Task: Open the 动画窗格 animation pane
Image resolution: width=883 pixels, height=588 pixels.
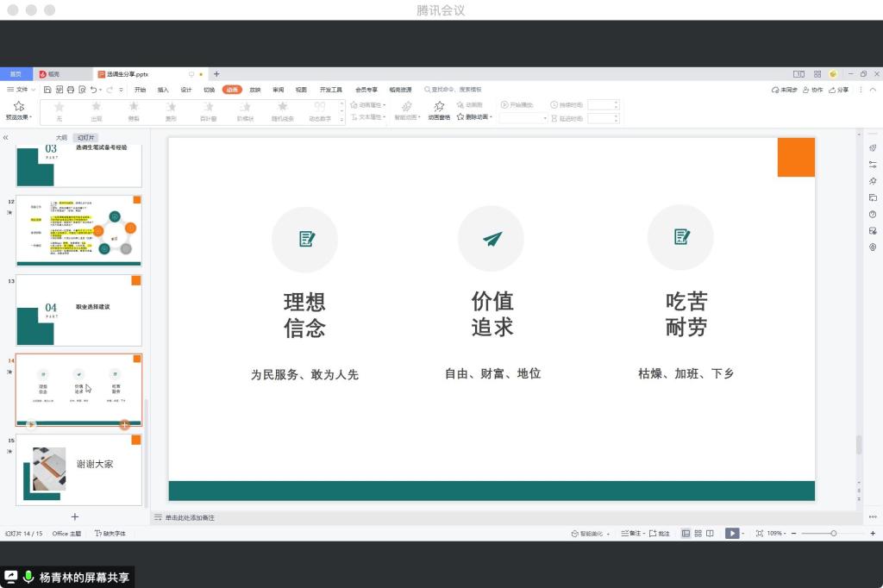Action: (439, 111)
